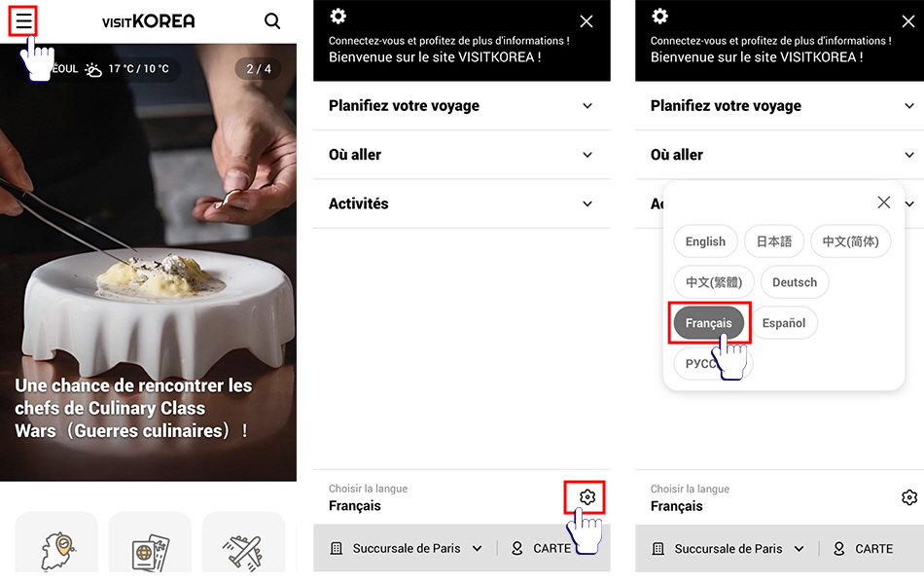
Task: Click the passport shortcut icon
Action: pyautogui.click(x=150, y=551)
